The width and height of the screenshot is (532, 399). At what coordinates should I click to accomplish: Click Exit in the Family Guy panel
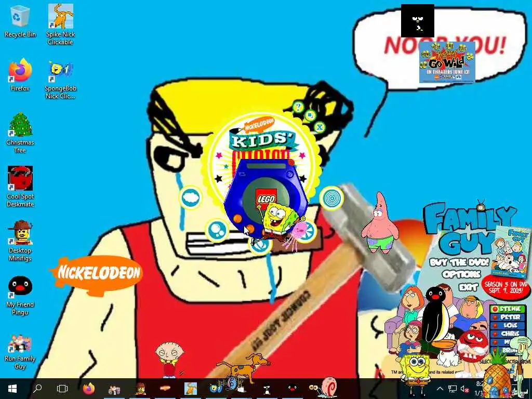(x=468, y=288)
